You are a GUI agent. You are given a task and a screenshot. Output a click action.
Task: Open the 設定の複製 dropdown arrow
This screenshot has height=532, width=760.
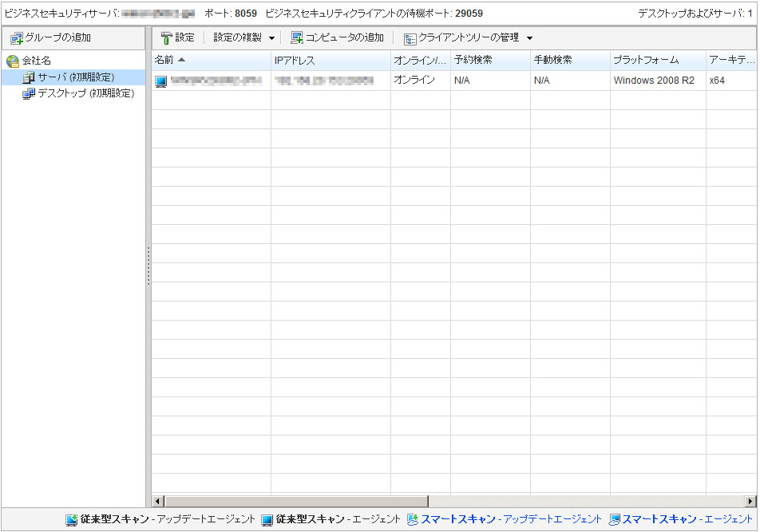tap(271, 38)
